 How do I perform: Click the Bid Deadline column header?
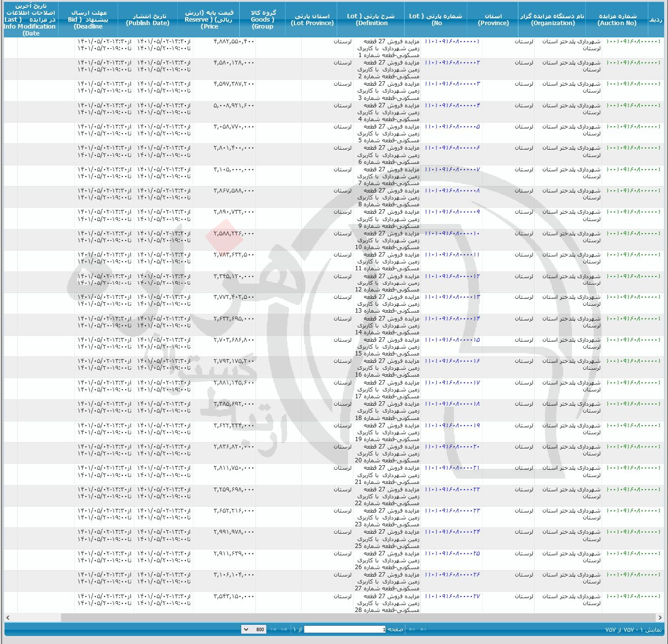88,19
